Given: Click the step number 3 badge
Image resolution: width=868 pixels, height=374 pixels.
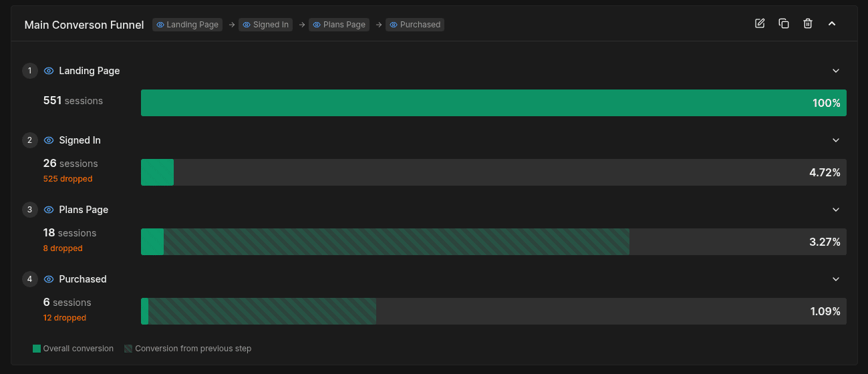Looking at the screenshot, I should [29, 210].
